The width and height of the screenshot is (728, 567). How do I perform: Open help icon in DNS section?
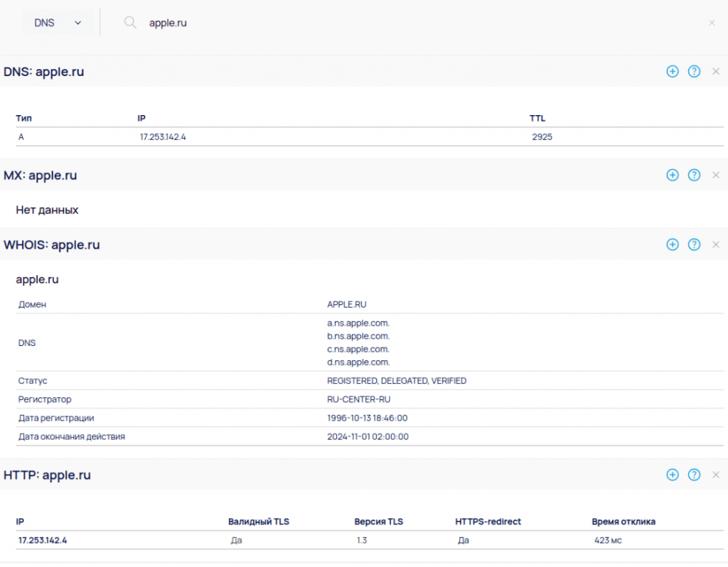[694, 71]
